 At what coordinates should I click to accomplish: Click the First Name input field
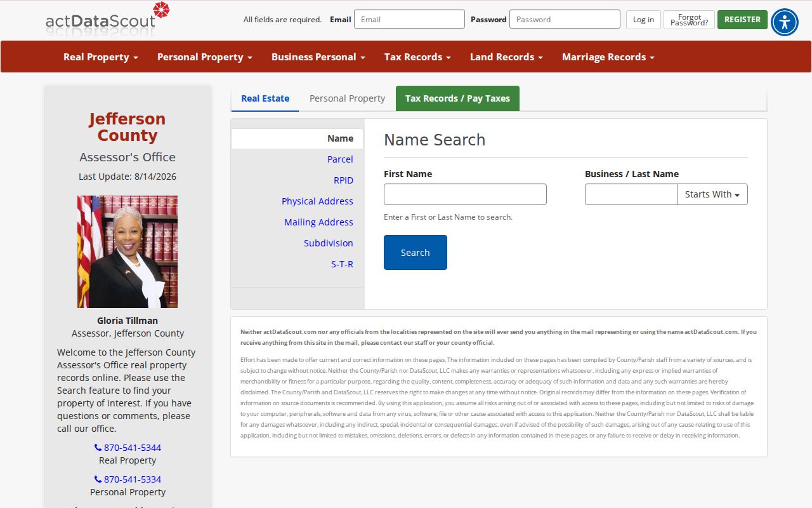click(x=465, y=194)
